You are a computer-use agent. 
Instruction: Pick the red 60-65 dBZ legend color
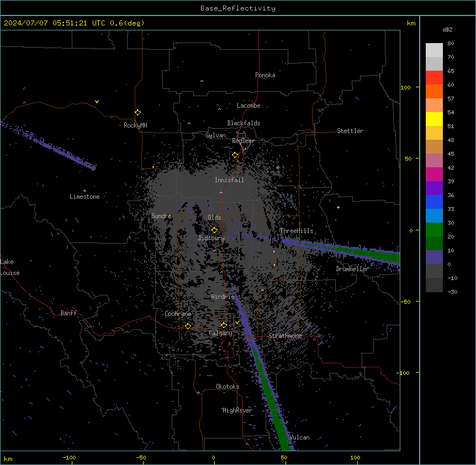(434, 77)
